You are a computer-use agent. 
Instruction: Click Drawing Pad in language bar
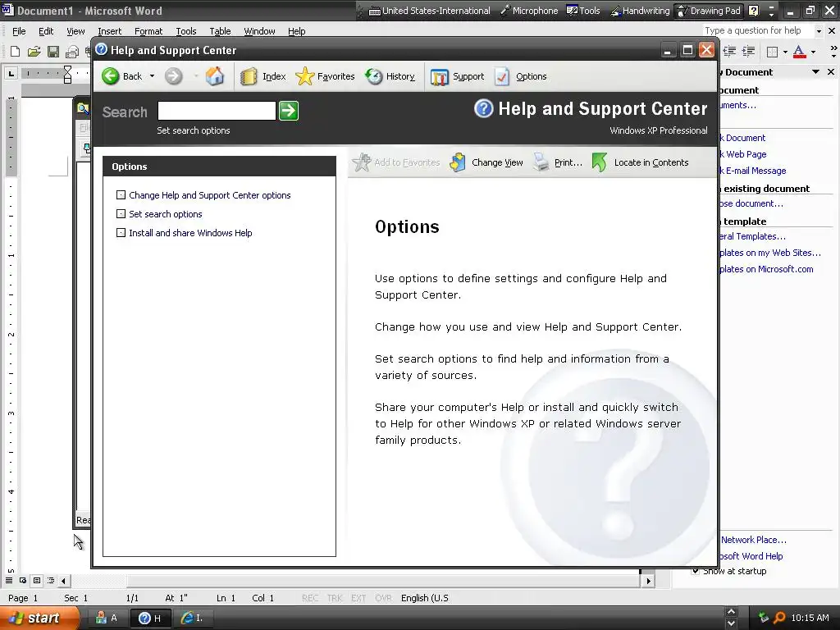click(x=710, y=11)
